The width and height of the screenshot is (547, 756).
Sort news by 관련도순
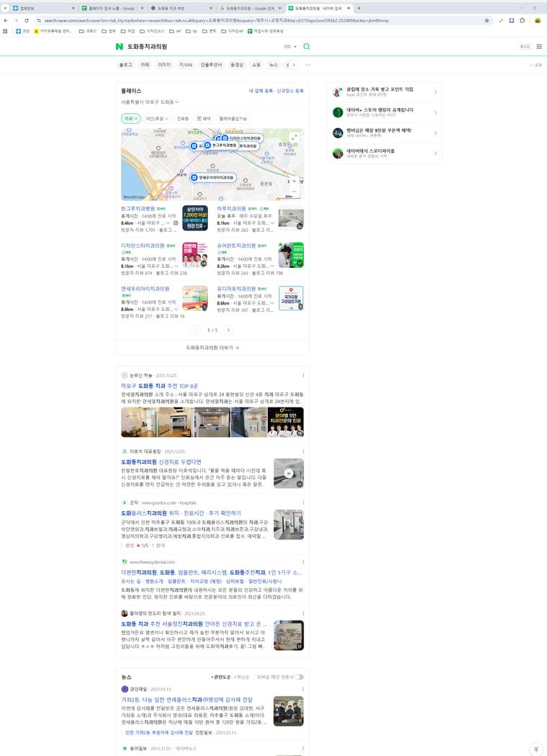(221, 677)
